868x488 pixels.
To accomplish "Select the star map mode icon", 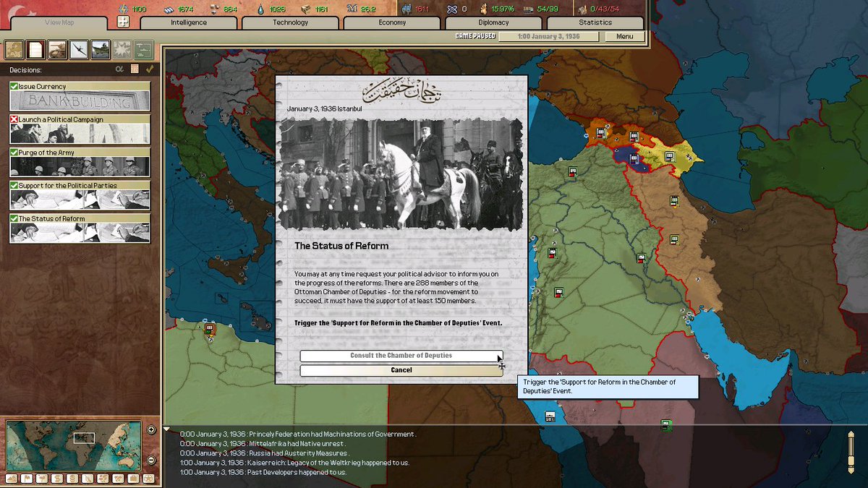I will (x=148, y=479).
